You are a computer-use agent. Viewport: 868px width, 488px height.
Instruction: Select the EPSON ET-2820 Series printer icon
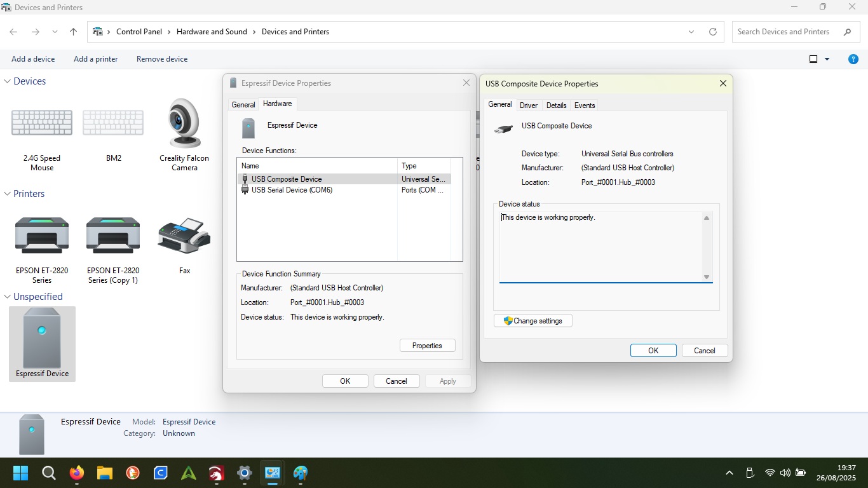[x=42, y=235]
